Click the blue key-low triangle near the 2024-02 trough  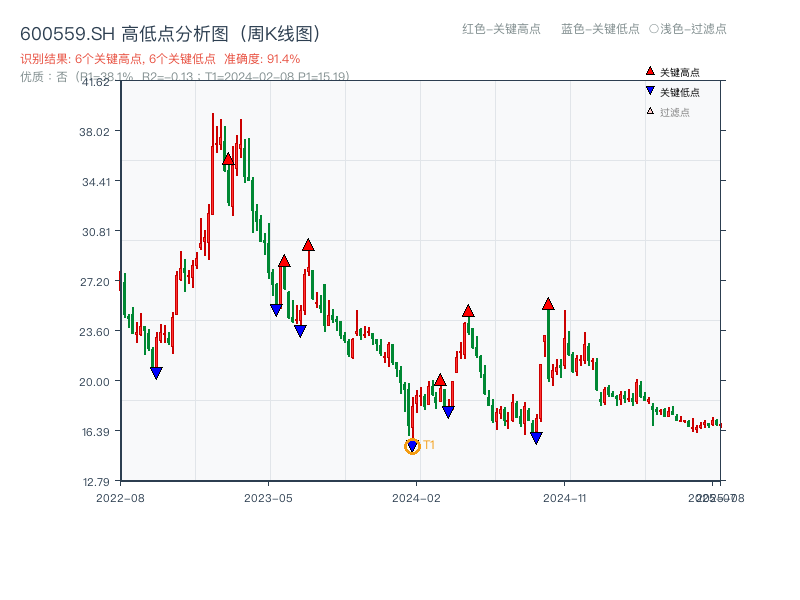tap(448, 410)
